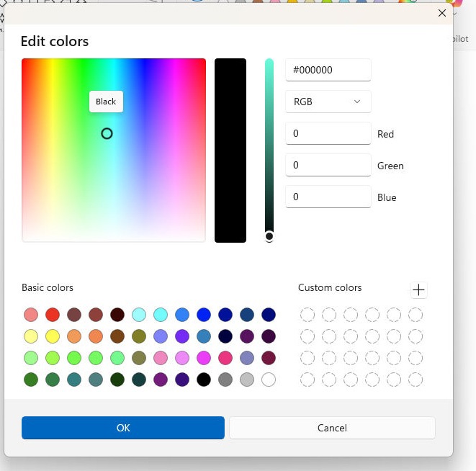Pick the magenta basic color swatch
Screen dimensions: 476x471
tap(204, 358)
